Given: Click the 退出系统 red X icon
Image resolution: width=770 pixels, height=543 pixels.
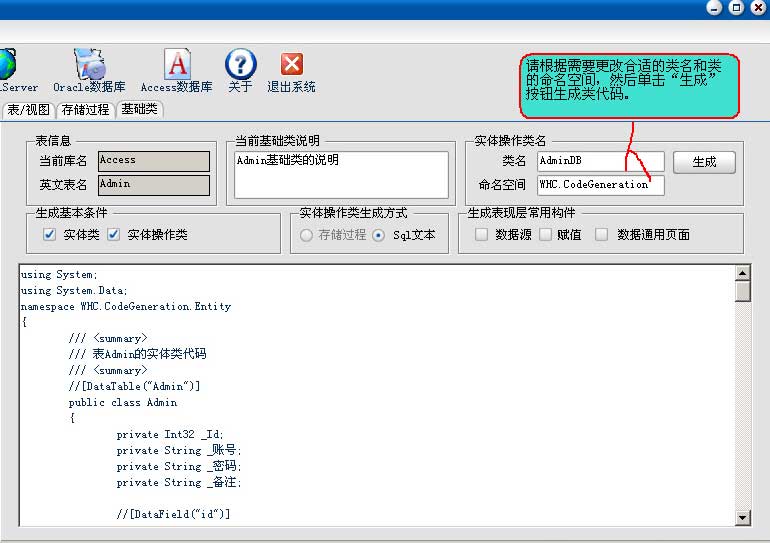Looking at the screenshot, I should point(291,65).
